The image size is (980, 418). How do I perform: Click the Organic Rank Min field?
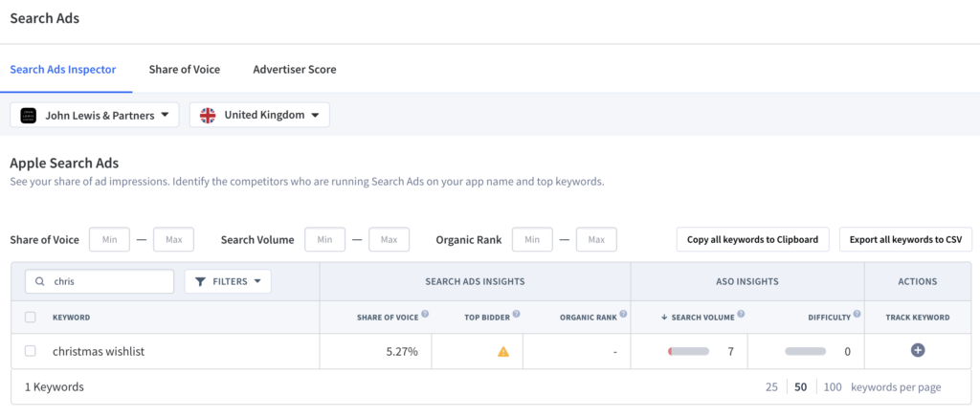click(532, 239)
